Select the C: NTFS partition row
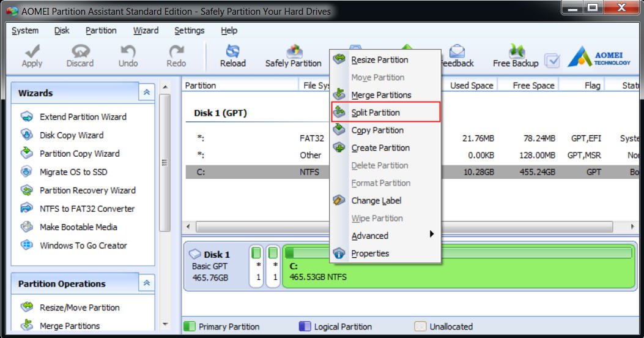 412,172
